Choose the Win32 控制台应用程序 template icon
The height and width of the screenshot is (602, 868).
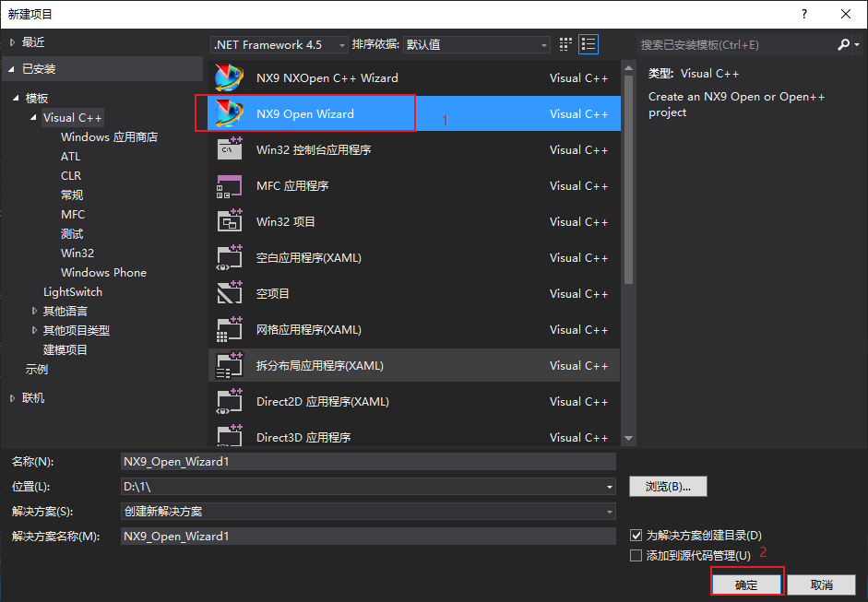[x=229, y=149]
